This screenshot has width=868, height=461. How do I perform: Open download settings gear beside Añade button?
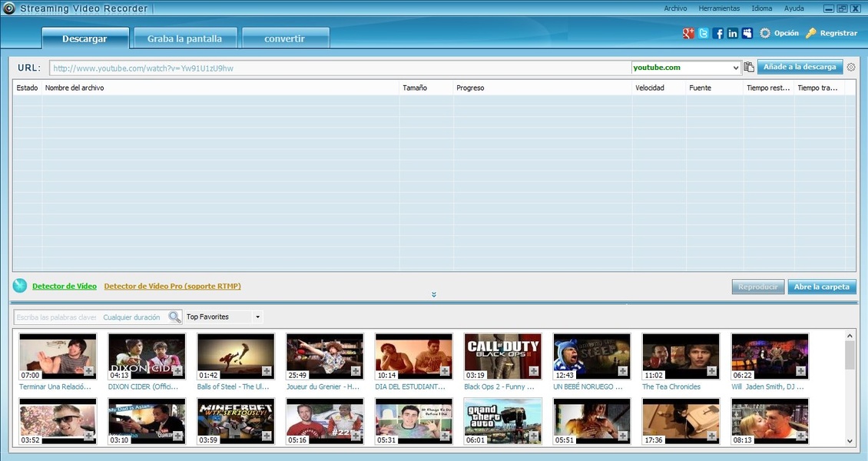point(851,68)
